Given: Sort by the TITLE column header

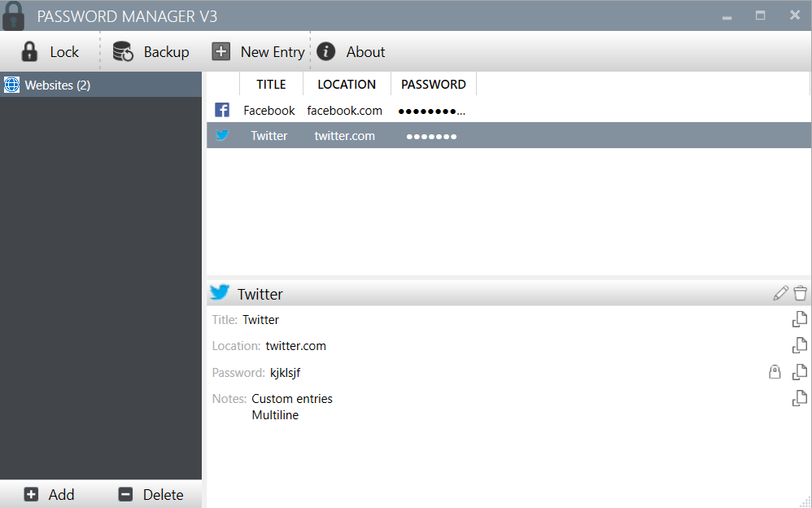Looking at the screenshot, I should 272,85.
